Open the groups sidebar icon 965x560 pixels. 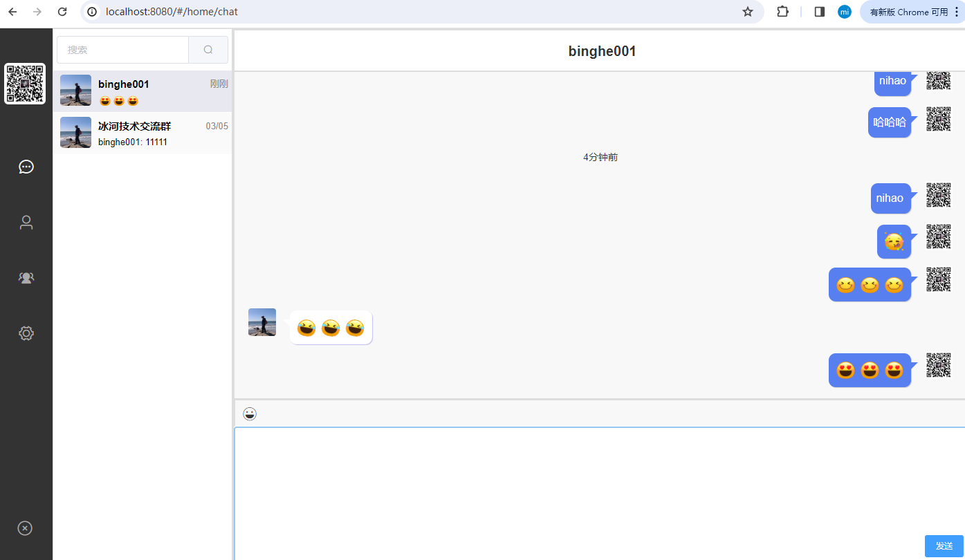[x=26, y=278]
